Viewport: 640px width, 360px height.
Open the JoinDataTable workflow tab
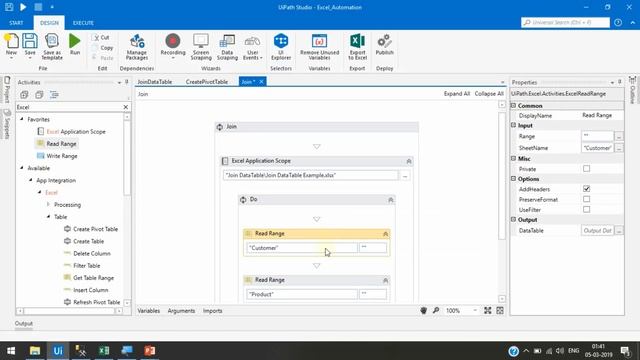click(x=155, y=82)
